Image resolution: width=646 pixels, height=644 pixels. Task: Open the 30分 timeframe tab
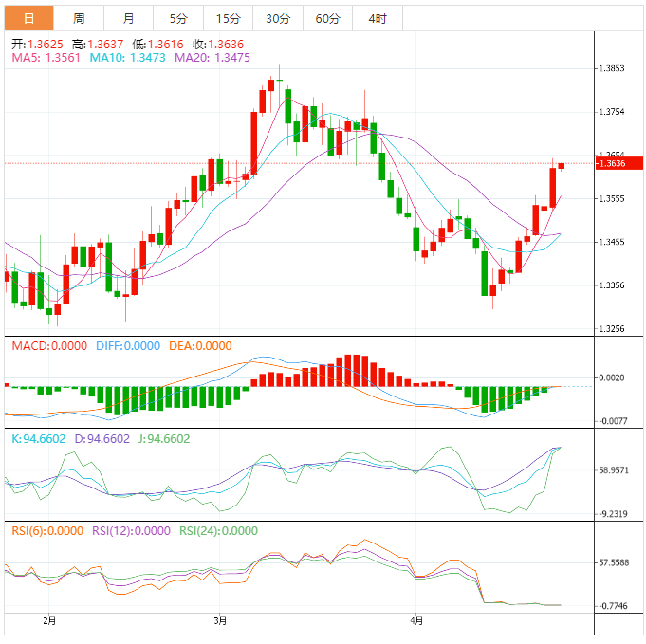pyautogui.click(x=278, y=18)
